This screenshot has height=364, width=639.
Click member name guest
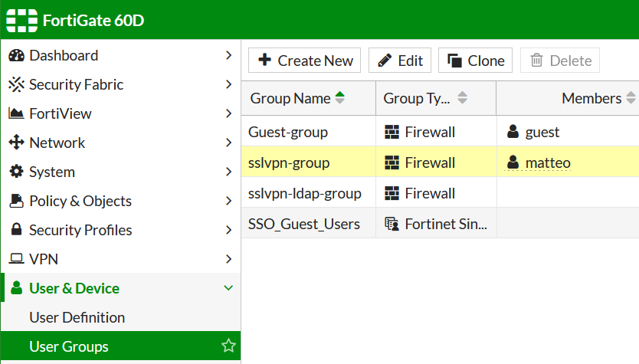click(542, 132)
